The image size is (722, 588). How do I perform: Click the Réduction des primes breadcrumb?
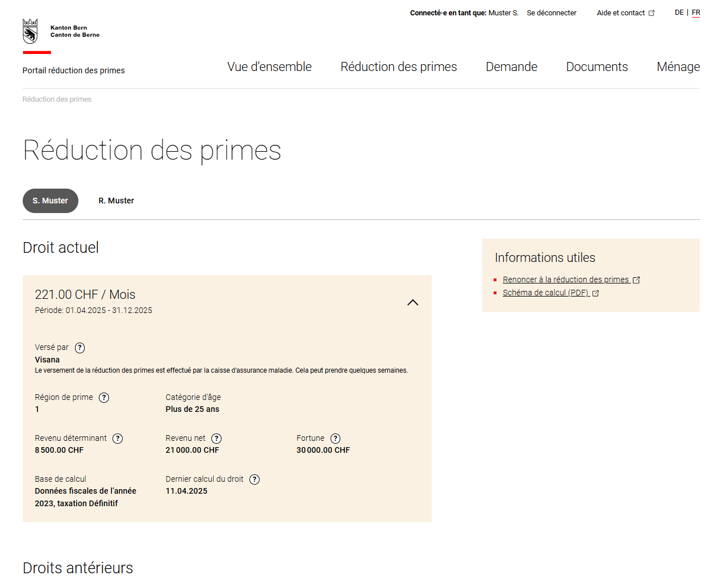point(57,99)
